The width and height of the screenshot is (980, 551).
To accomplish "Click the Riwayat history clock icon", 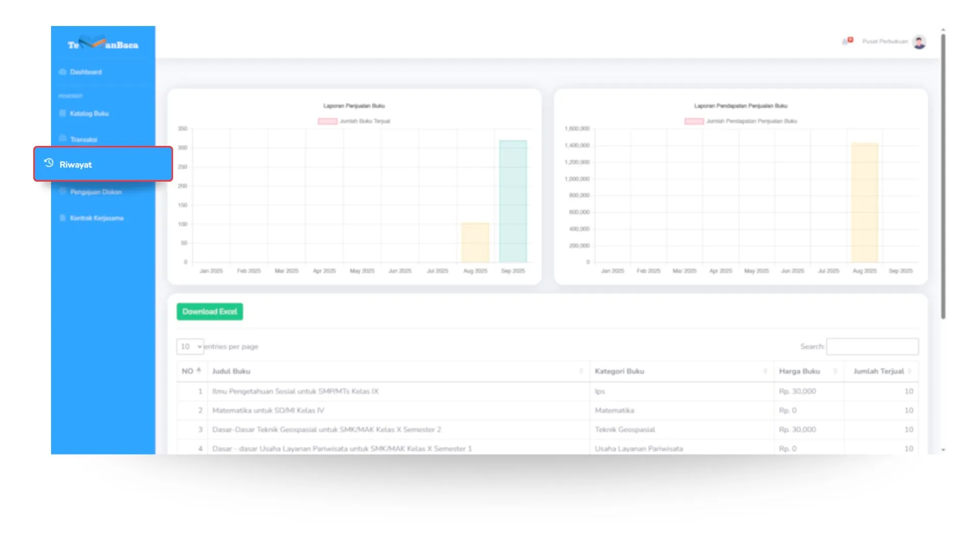I will point(49,163).
